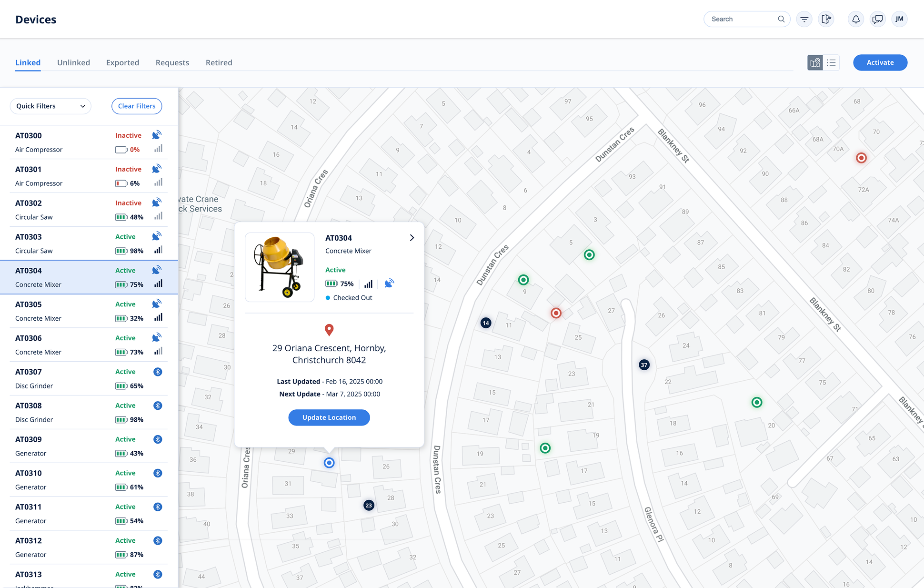Click the satellite GPS icon for AT0300
This screenshot has height=588, width=924.
coord(157,135)
